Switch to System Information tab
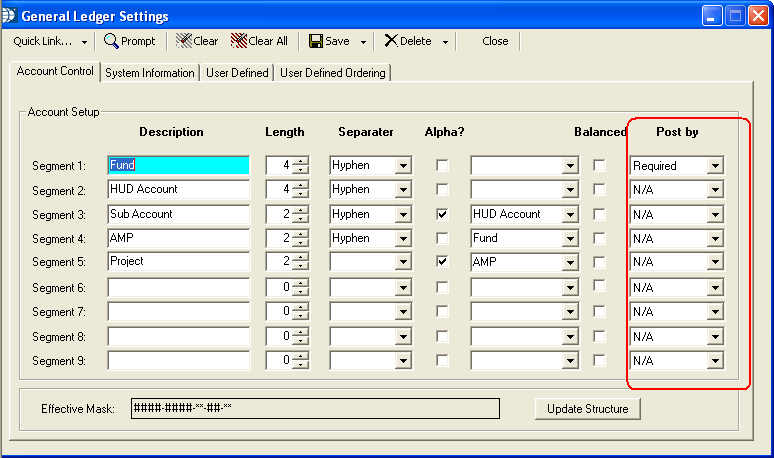The width and height of the screenshot is (774, 458). tap(150, 73)
